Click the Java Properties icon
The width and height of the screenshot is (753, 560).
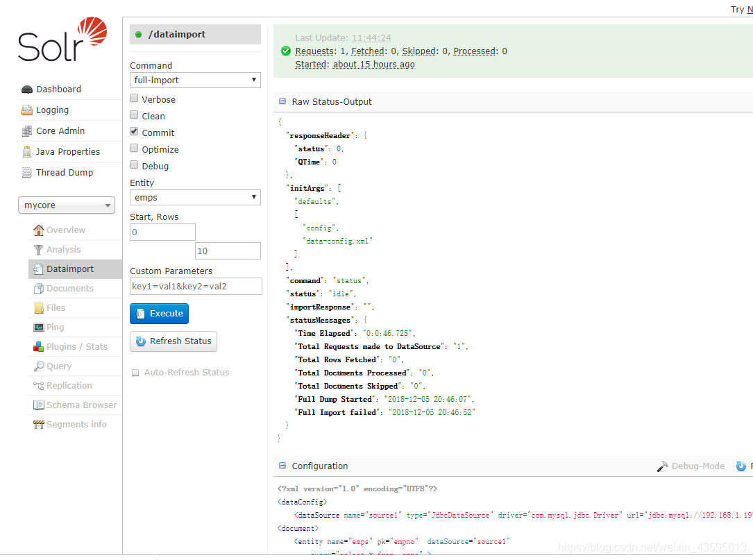[27, 152]
